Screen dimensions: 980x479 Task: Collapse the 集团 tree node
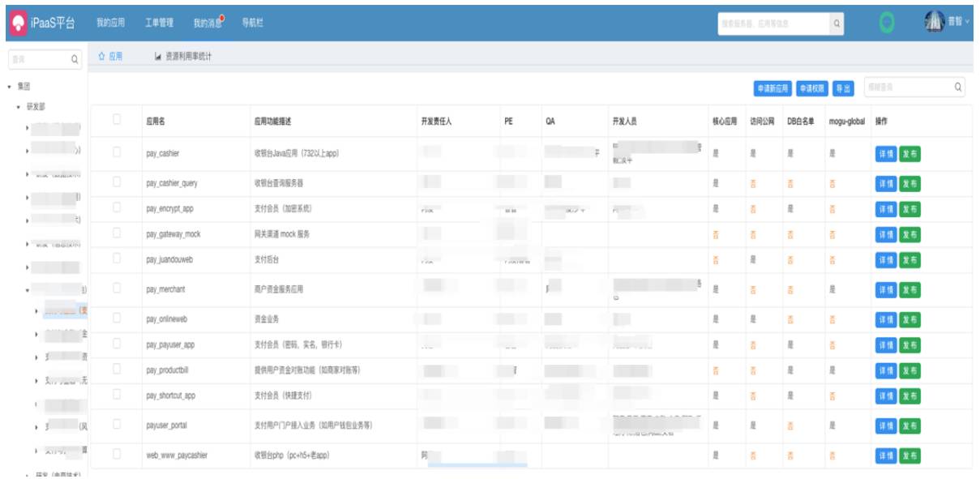9,86
